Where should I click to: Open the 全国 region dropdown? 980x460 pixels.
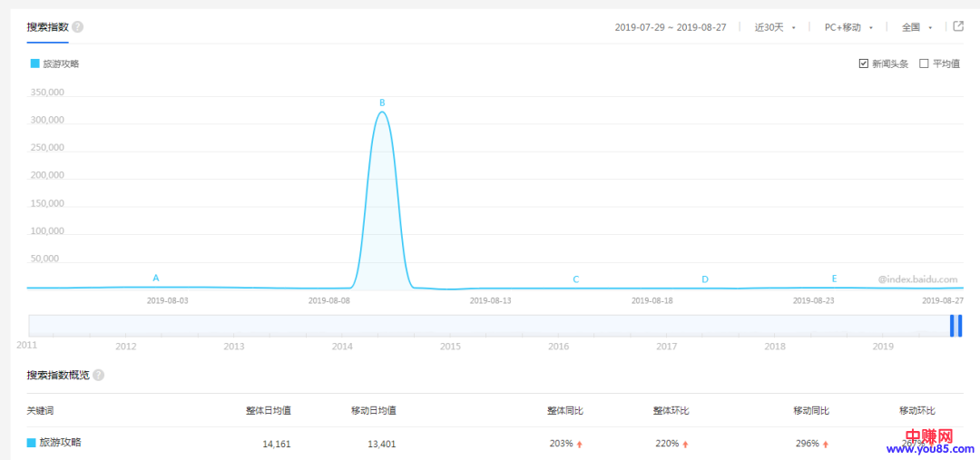pos(916,27)
